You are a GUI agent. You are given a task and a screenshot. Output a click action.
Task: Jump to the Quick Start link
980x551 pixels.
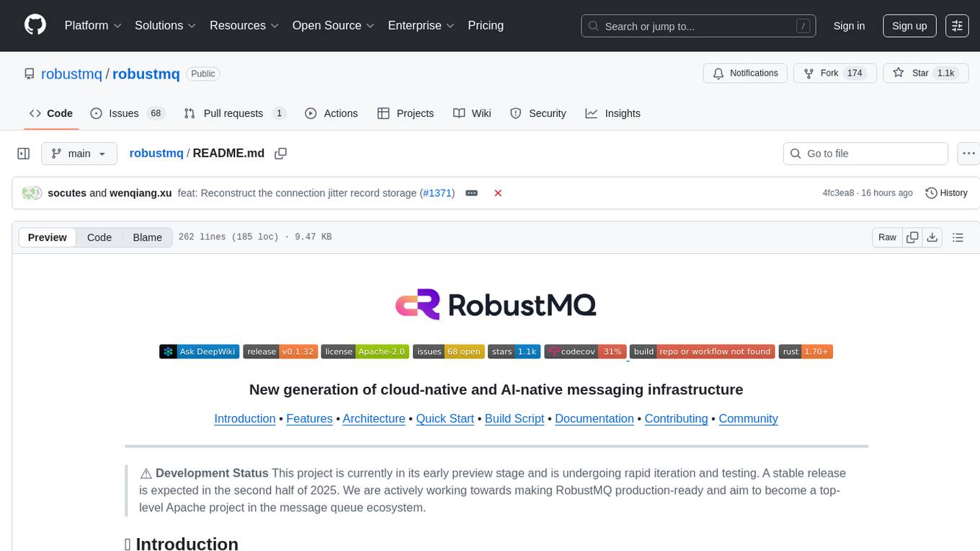coord(445,418)
